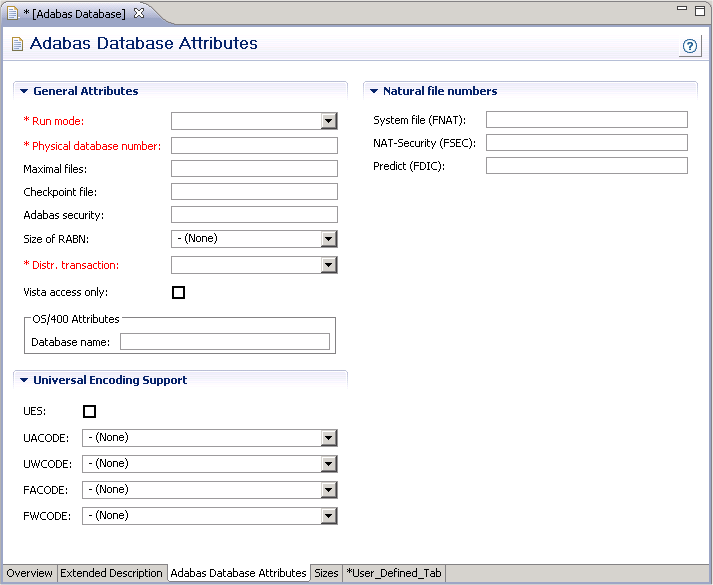Click the System file (FNAT) field
The image size is (713, 585).
587,120
